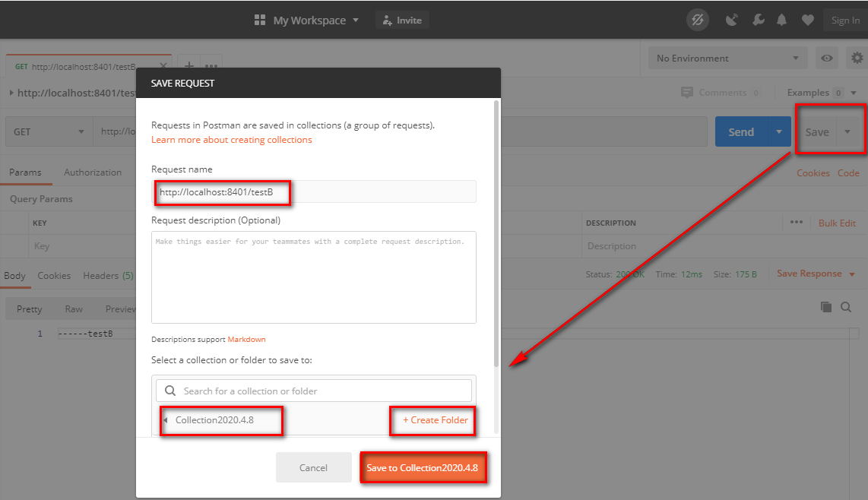Click the Invite button
Image resolution: width=868 pixels, height=500 pixels.
[402, 21]
